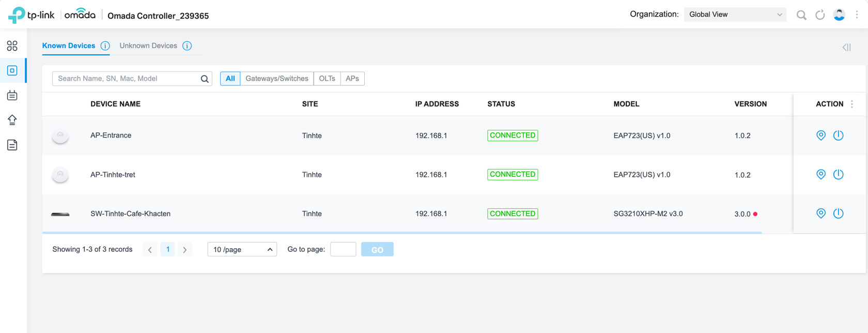
Task: Click the SITE column header
Action: 310,104
